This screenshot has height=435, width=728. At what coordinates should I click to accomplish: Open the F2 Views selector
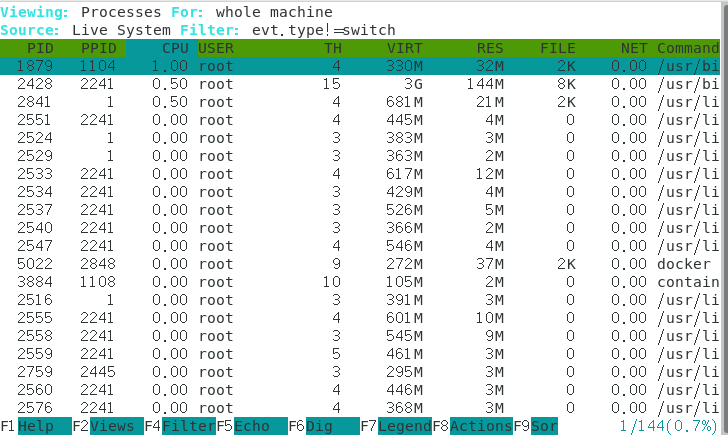[x=108, y=426]
